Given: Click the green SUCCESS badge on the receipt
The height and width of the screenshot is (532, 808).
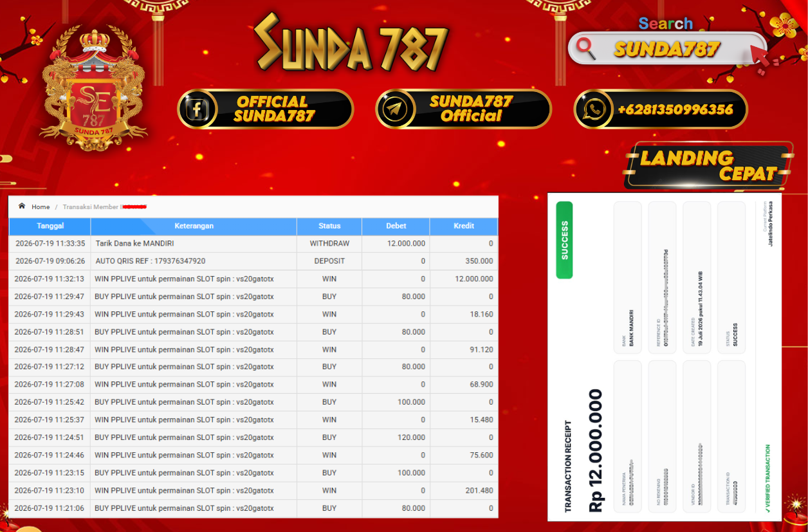Looking at the screenshot, I should [564, 240].
